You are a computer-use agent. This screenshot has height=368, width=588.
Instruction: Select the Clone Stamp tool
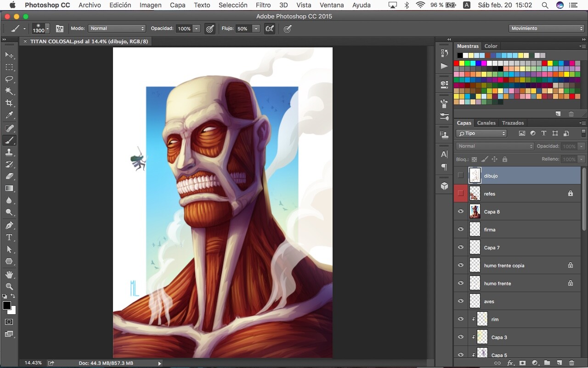9,152
